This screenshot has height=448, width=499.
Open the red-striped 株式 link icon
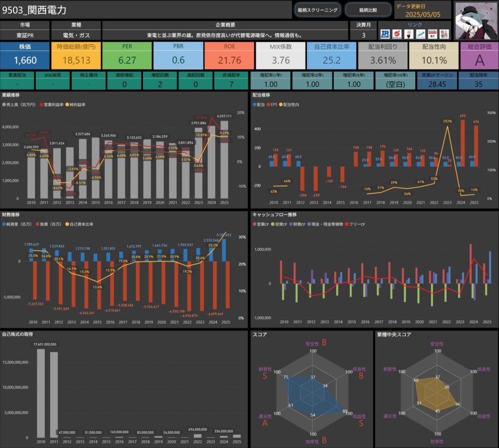pyautogui.click(x=432, y=34)
